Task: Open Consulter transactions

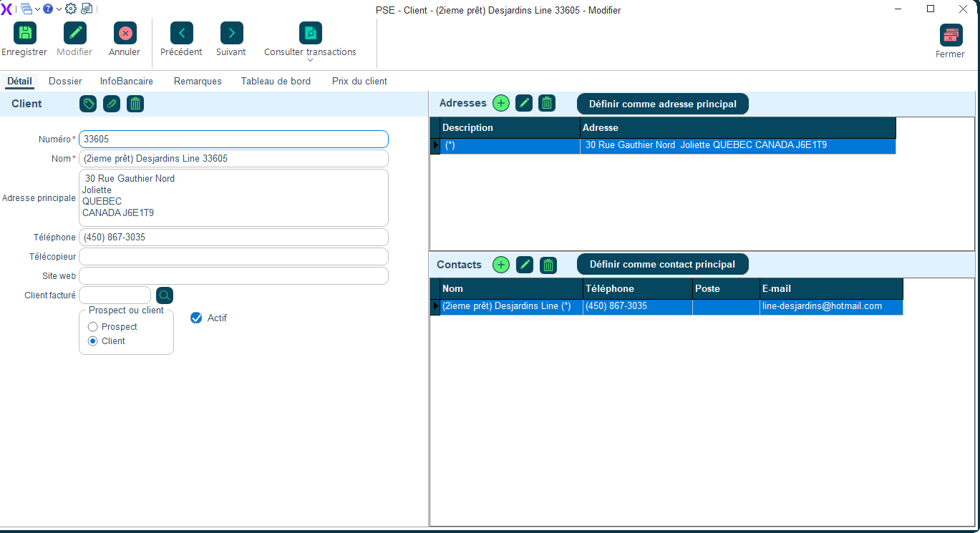Action: (310, 33)
